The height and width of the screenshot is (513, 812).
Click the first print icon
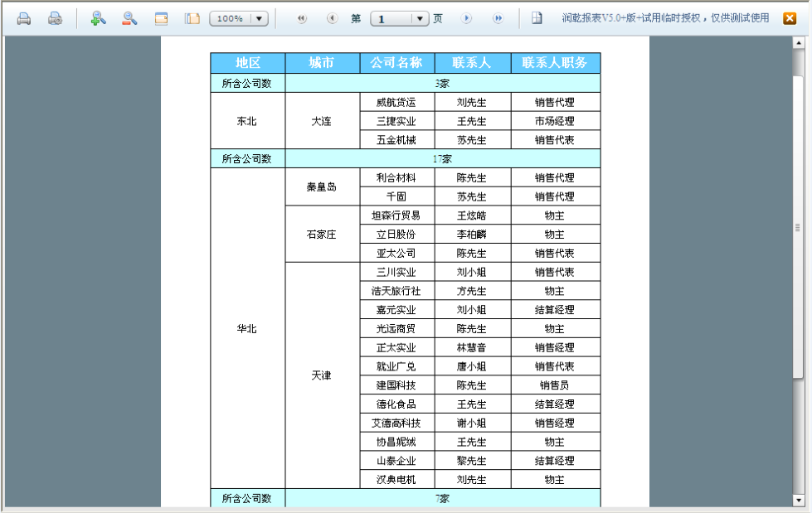(x=24, y=18)
